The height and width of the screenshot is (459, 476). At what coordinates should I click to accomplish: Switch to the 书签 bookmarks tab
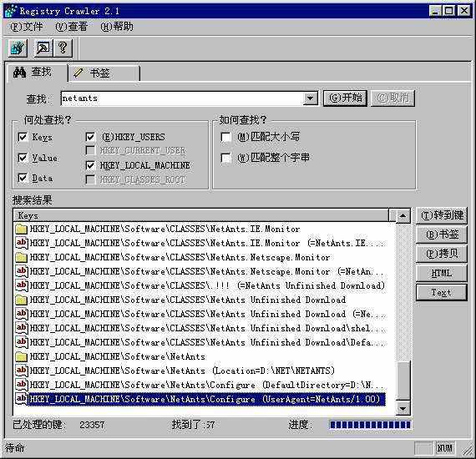pyautogui.click(x=104, y=73)
